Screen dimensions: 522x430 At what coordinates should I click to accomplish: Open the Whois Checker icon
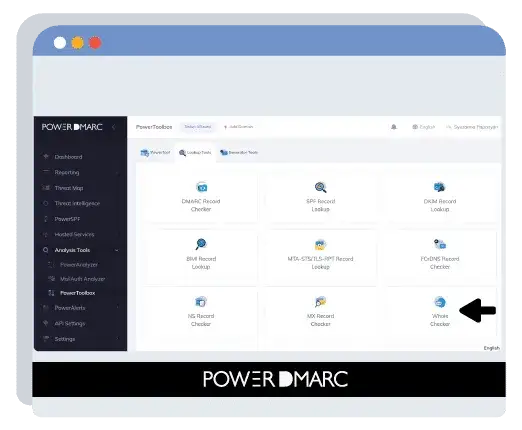pos(440,302)
